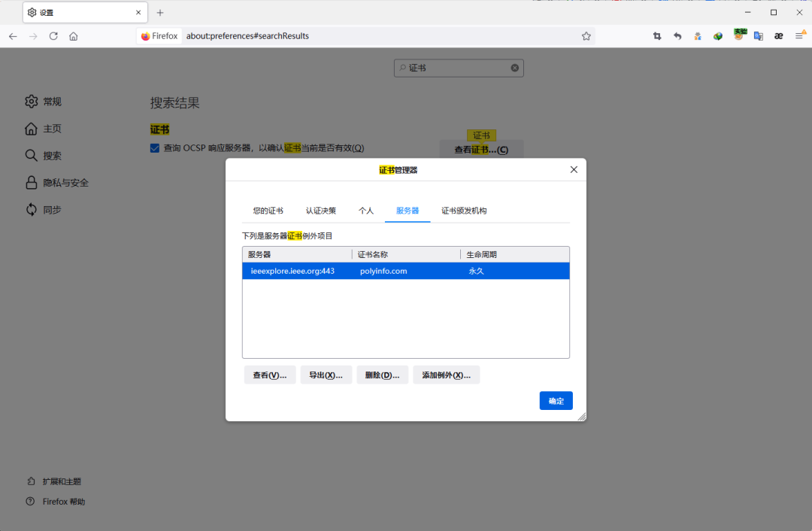Screen dimensions: 812x531
Task: Open the Firefox application hamburger menu
Action: click(x=800, y=36)
